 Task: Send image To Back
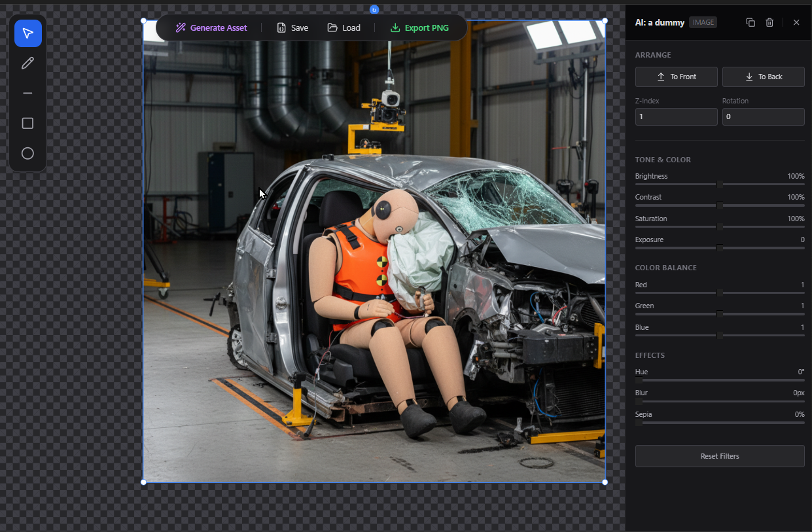tap(764, 77)
